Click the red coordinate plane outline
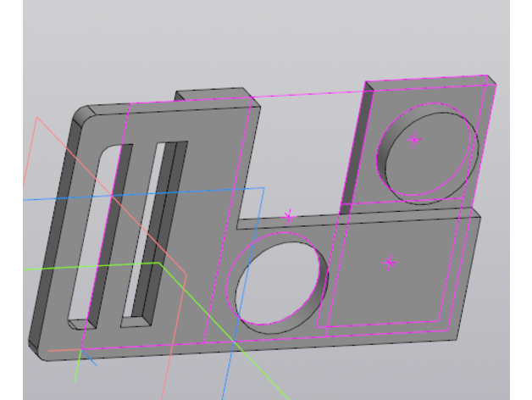 click(34, 136)
